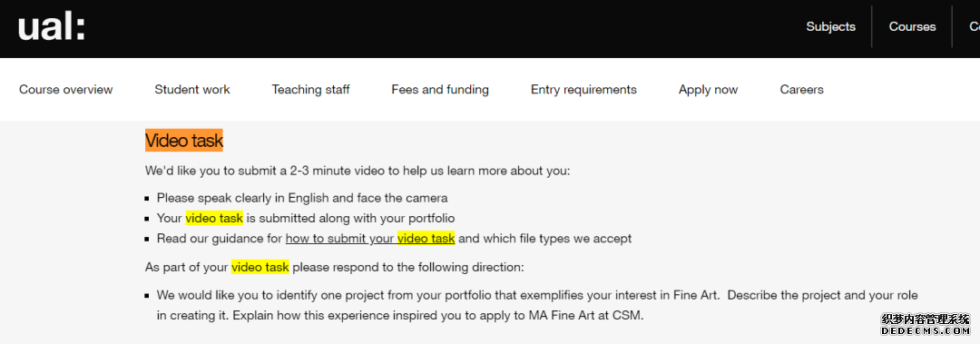980x344 pixels.
Task: Follow the 'how to submit your video task' link
Action: (370, 239)
